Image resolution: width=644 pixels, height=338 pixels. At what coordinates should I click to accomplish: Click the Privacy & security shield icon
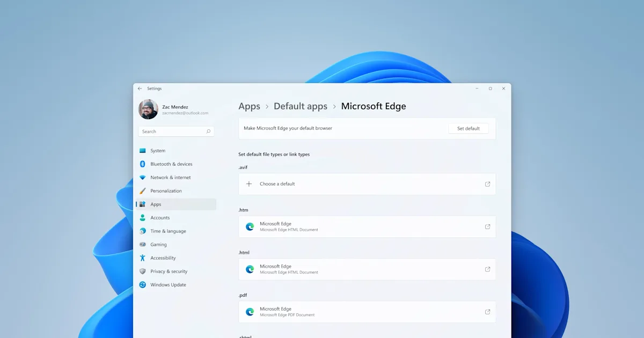[x=143, y=271]
